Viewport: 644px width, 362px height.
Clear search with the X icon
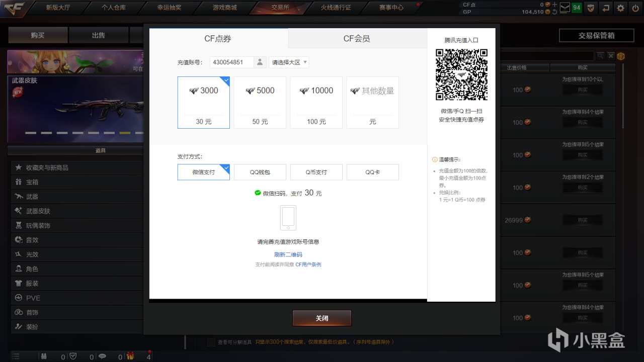(611, 56)
